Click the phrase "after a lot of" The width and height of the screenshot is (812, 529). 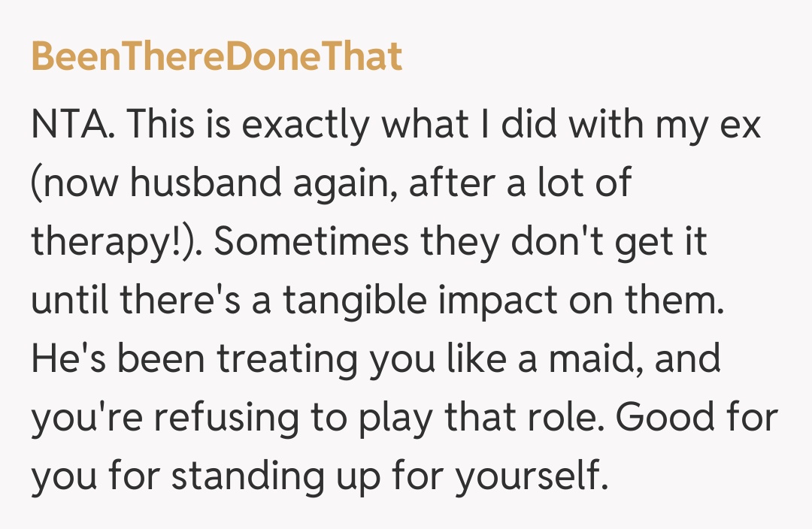coord(520,185)
